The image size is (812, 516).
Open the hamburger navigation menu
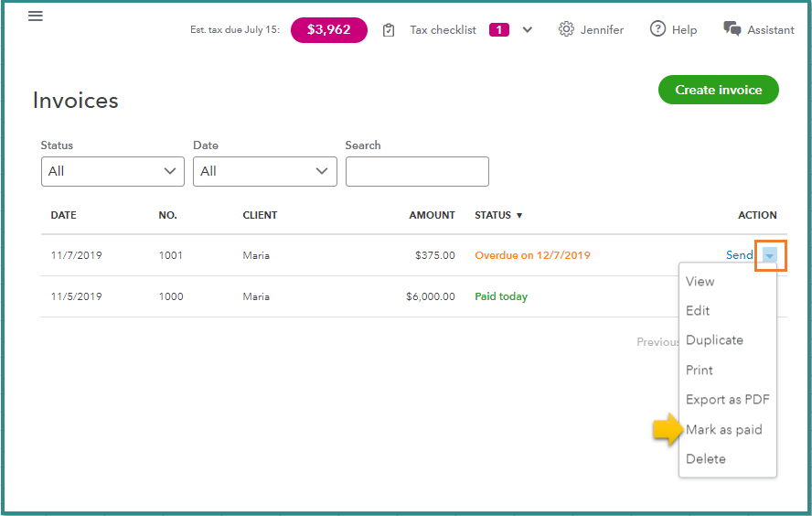(36, 16)
